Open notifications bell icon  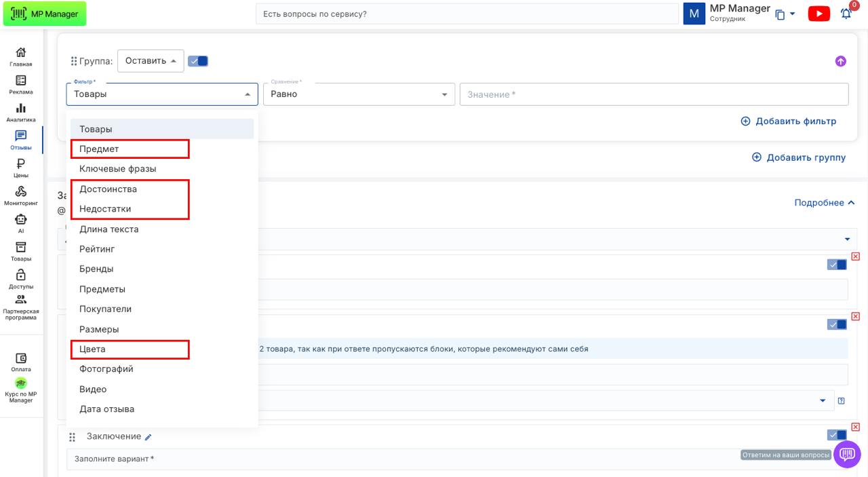(x=846, y=14)
